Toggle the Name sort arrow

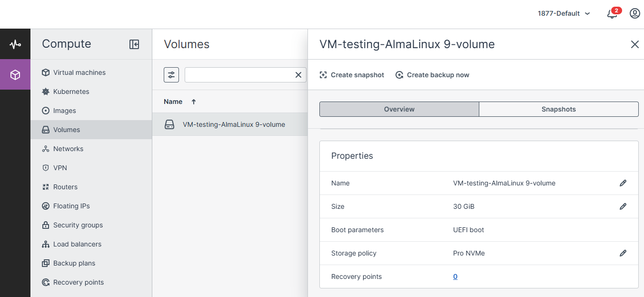click(x=194, y=102)
